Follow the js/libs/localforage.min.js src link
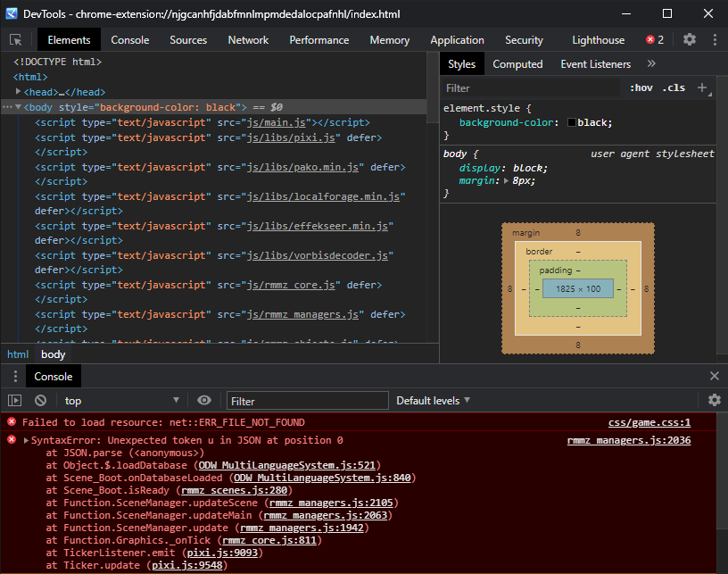 tap(323, 197)
